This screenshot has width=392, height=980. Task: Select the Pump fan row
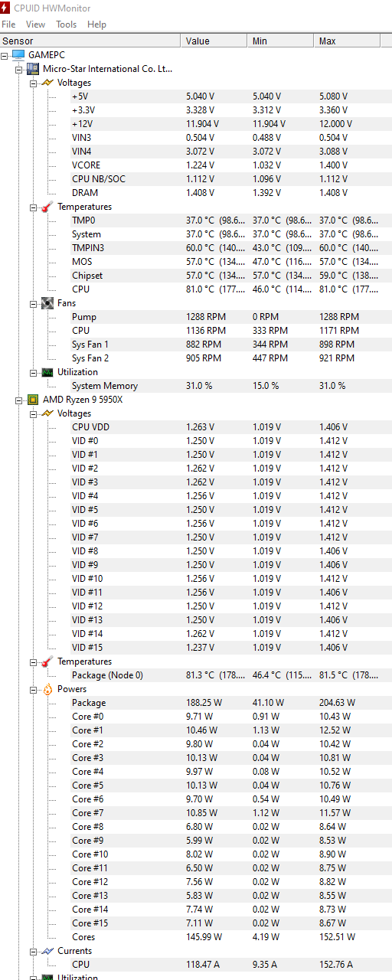coord(230,317)
